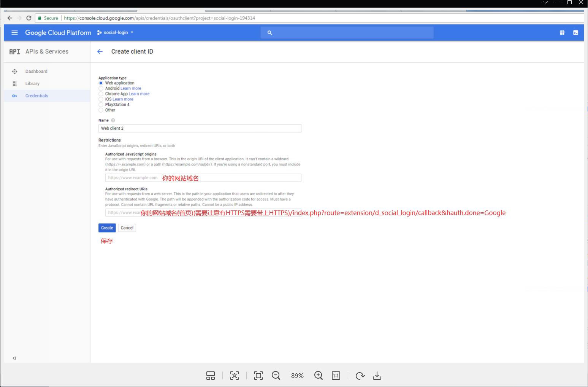Image resolution: width=588 pixels, height=387 pixels.
Task: Open the hamburger navigation menu
Action: pyautogui.click(x=14, y=33)
